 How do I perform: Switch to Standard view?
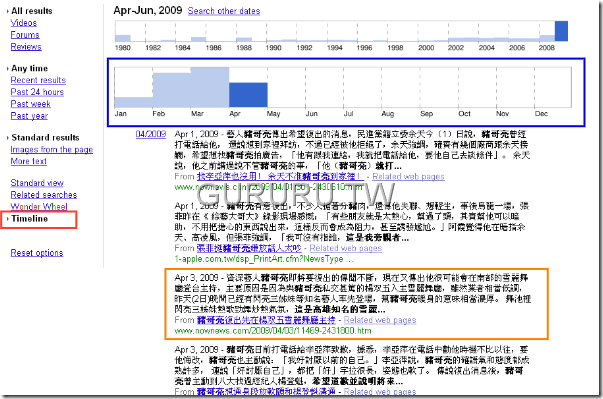(x=37, y=183)
